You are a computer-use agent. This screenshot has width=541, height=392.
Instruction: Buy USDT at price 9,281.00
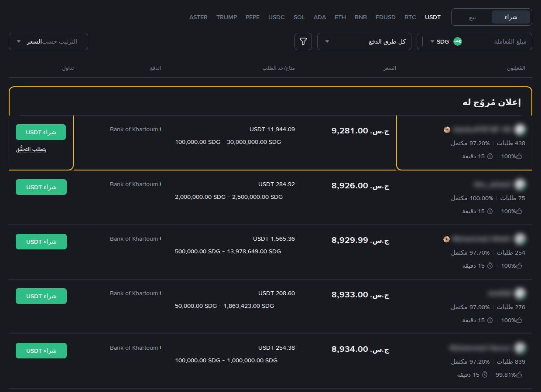[41, 132]
